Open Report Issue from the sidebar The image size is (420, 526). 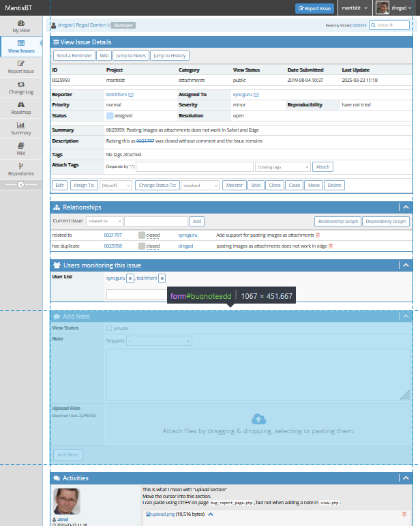[20, 67]
